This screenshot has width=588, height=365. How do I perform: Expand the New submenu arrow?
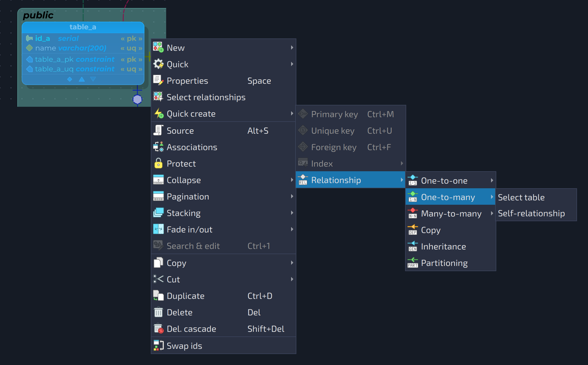coord(292,47)
